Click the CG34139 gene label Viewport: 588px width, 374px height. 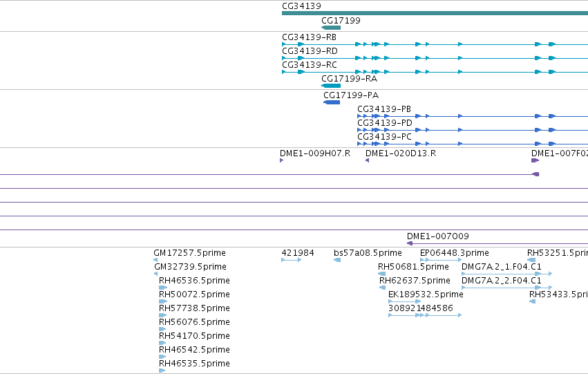point(301,6)
